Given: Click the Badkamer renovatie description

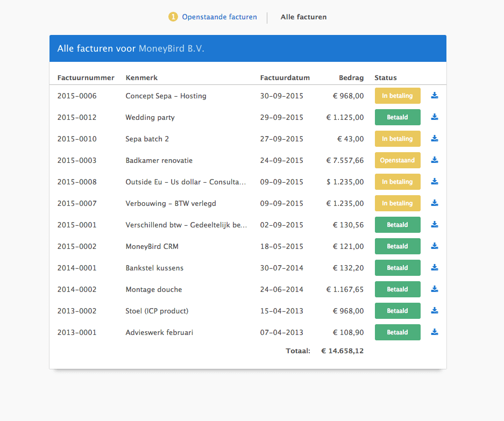Looking at the screenshot, I should click(x=159, y=160).
